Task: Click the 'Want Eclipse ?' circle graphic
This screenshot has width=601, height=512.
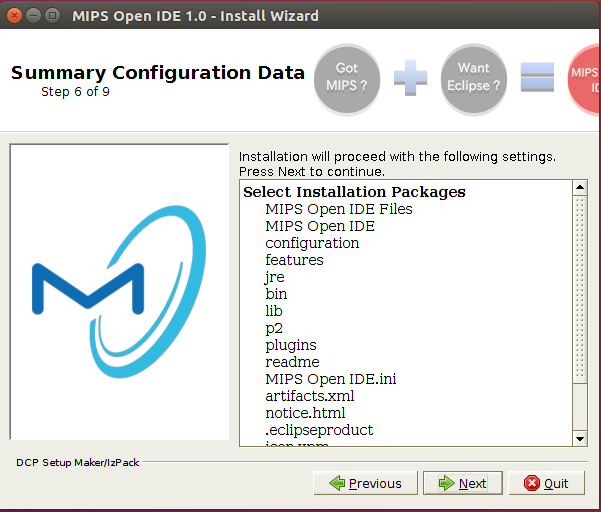Action: (x=474, y=79)
